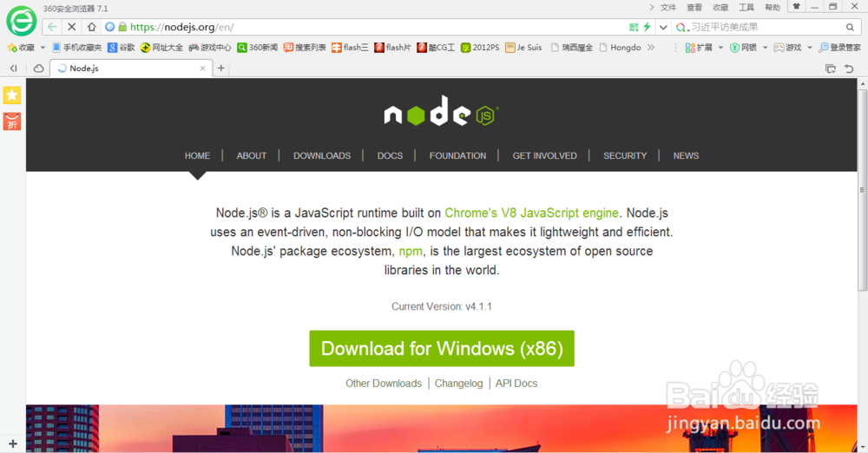Open the 工具 menu
The width and height of the screenshot is (868, 453).
[x=746, y=7]
